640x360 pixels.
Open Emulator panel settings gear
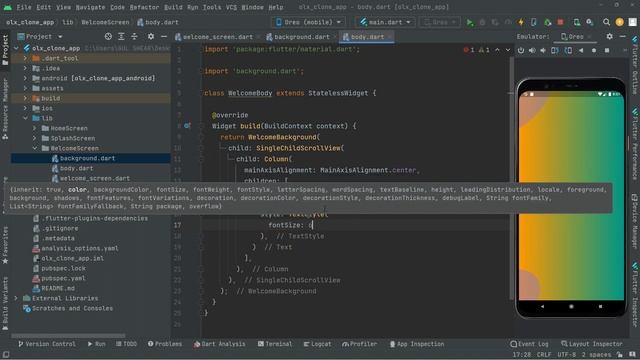pyautogui.click(x=609, y=36)
